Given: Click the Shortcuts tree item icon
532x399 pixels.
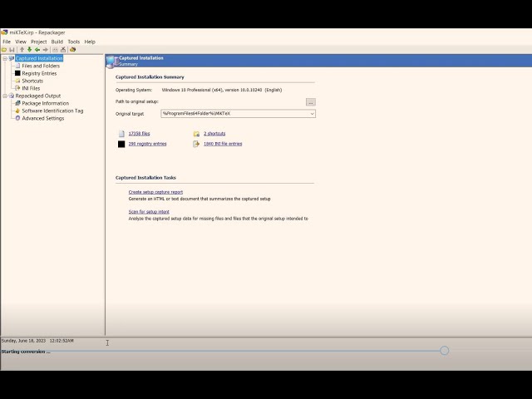Looking at the screenshot, I should click(x=17, y=81).
